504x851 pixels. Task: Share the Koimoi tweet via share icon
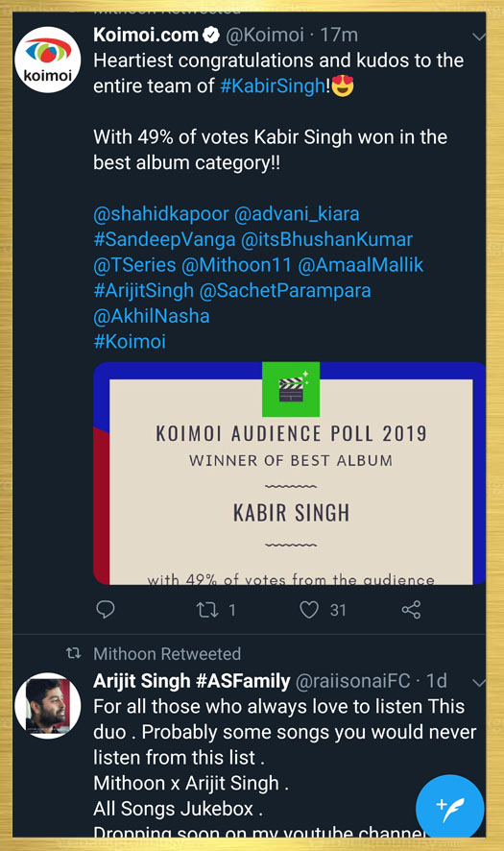tap(411, 610)
